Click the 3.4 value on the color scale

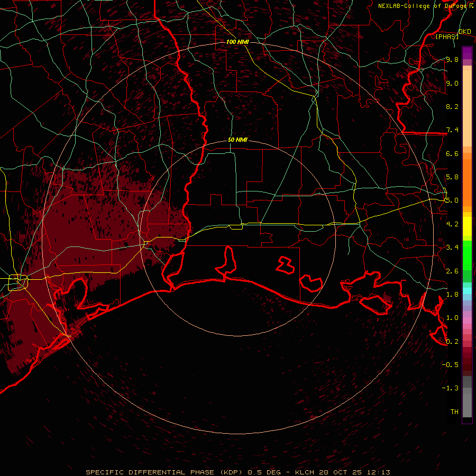pyautogui.click(x=452, y=248)
